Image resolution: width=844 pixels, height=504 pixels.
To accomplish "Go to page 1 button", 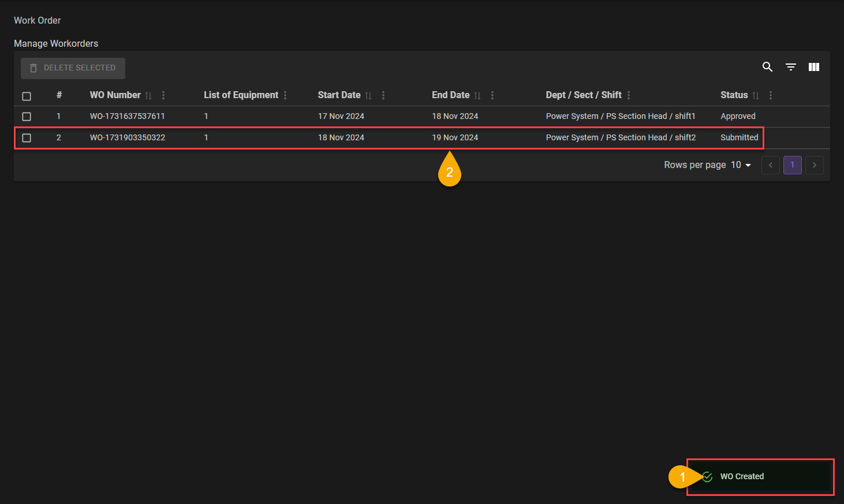I will (792, 165).
